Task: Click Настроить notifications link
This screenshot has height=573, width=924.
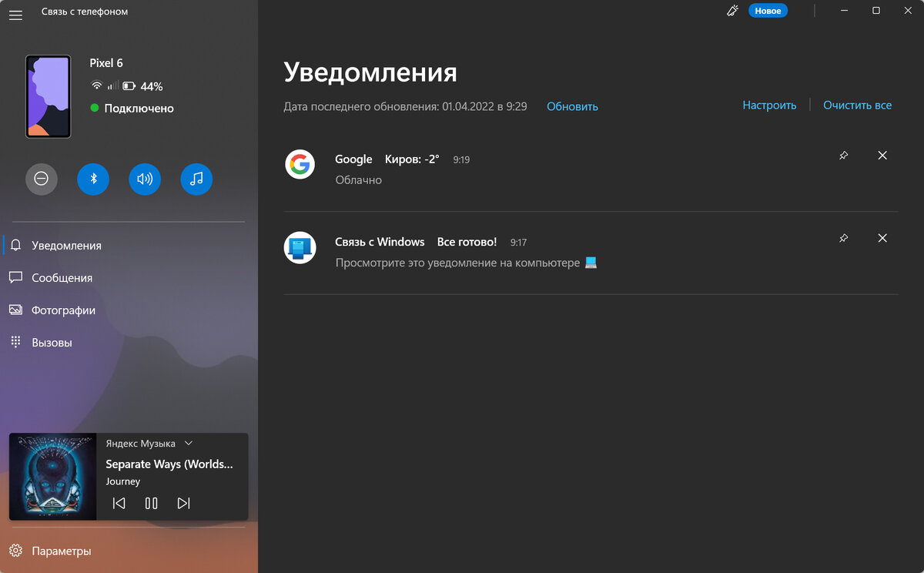Action: [x=769, y=105]
